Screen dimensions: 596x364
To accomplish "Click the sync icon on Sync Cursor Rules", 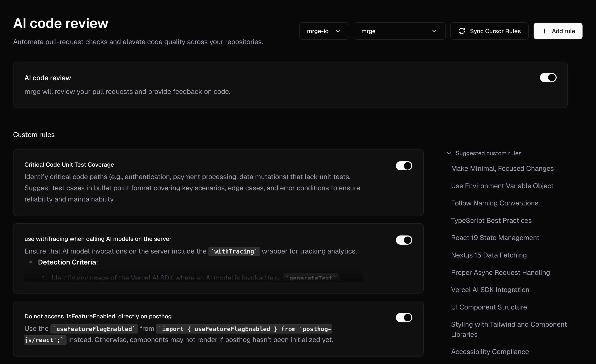I will click(462, 31).
